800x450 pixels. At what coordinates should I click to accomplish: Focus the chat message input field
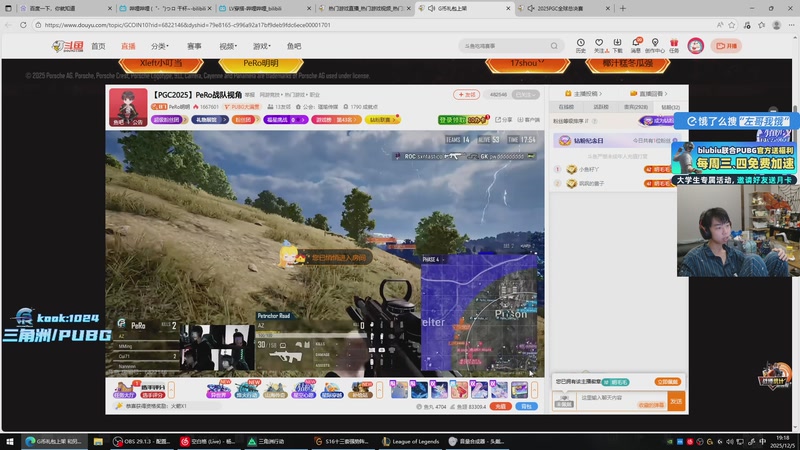(x=621, y=401)
